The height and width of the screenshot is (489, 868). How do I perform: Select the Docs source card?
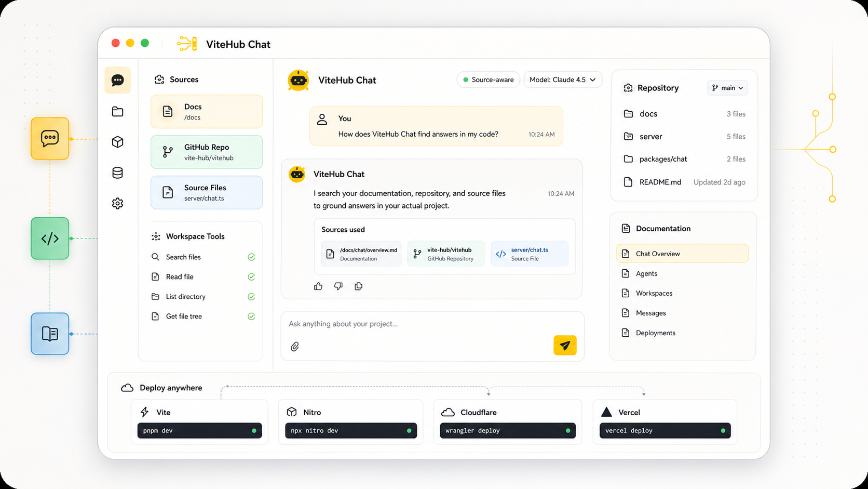[x=207, y=111]
